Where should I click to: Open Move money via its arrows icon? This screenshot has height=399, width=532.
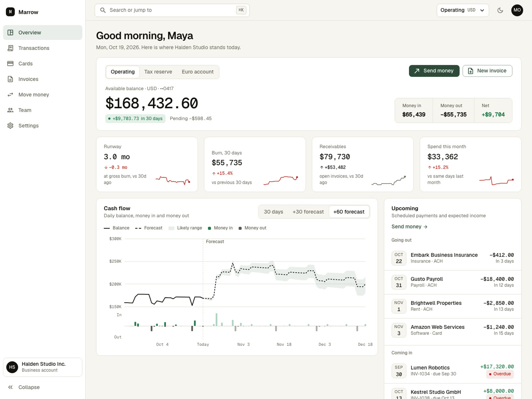(x=10, y=95)
